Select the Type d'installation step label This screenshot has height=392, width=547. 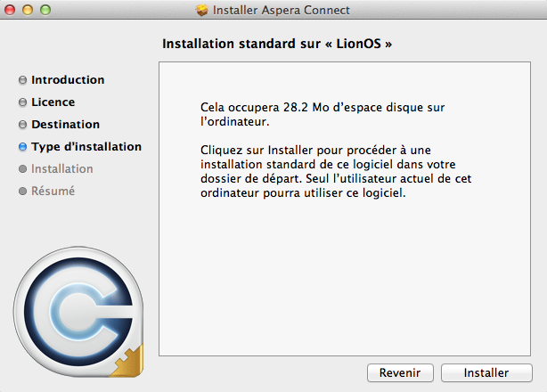click(86, 147)
